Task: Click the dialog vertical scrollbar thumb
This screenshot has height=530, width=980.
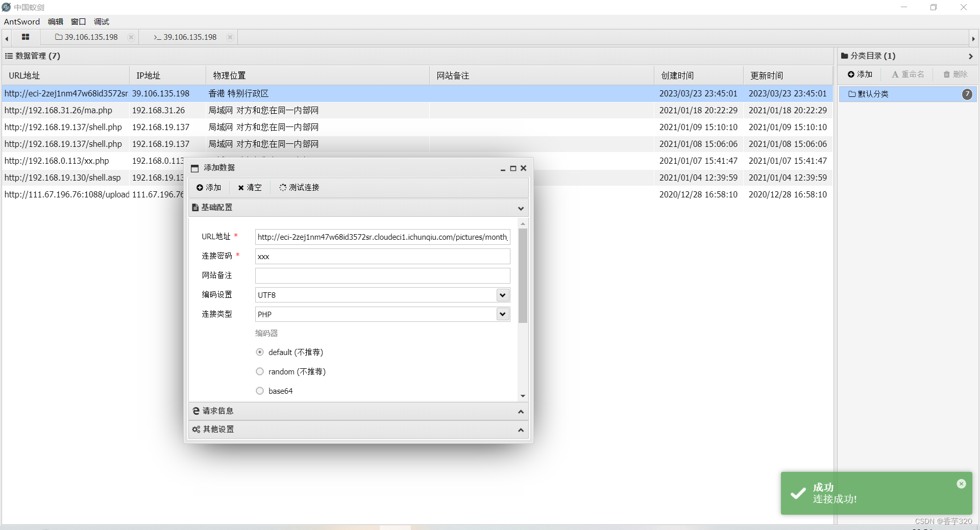Action: (x=523, y=275)
